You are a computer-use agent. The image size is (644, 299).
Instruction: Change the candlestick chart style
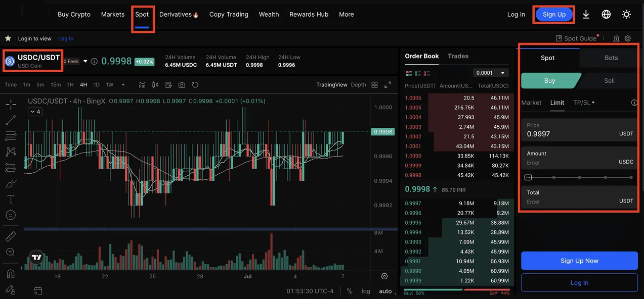155,85
